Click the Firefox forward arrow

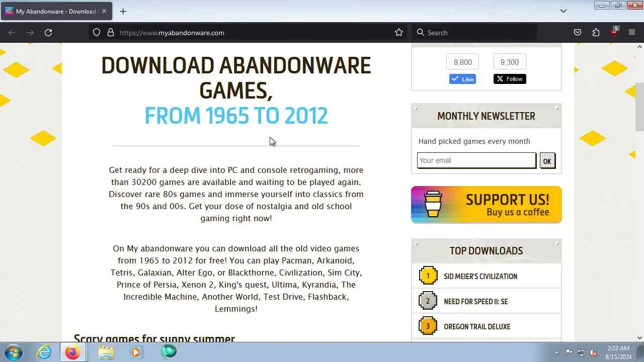click(x=30, y=33)
